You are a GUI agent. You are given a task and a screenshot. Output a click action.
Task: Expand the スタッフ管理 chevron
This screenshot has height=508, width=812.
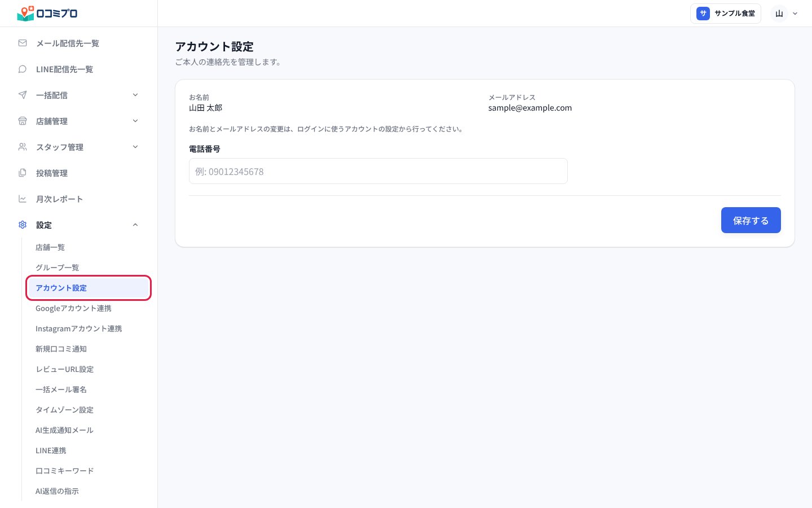135,147
